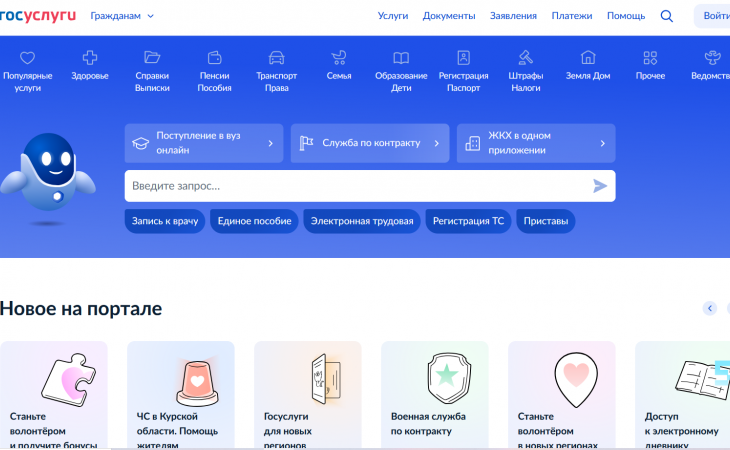This screenshot has height=450, width=730.
Task: Click the Госуслуги logo
Action: pos(38,15)
